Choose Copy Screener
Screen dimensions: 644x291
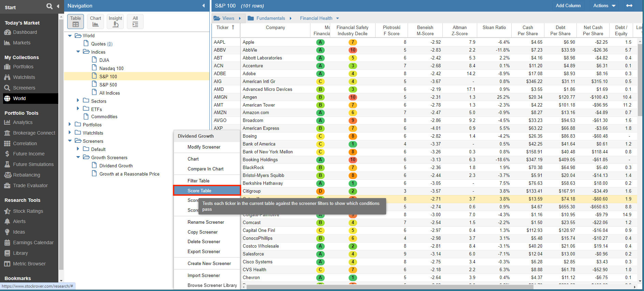tap(207, 232)
